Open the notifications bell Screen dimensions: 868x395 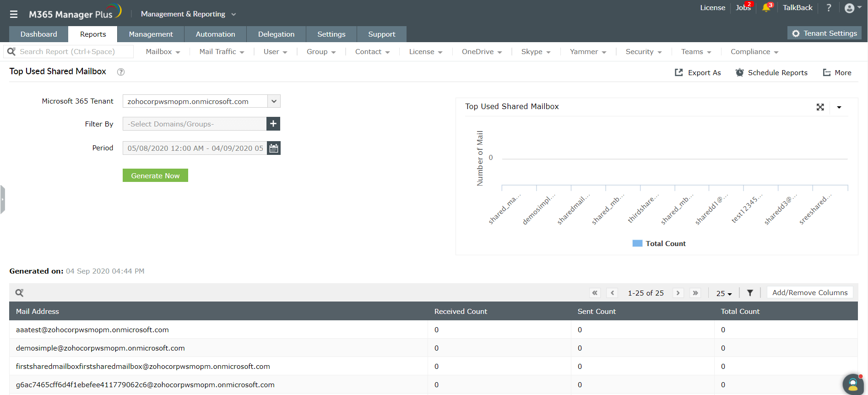766,8
